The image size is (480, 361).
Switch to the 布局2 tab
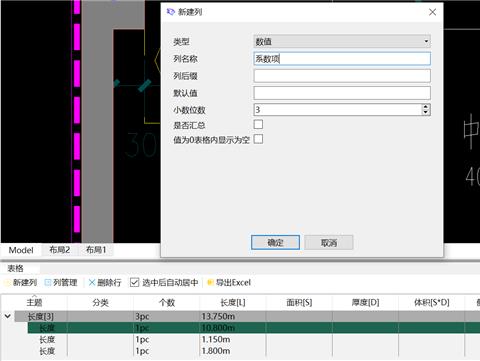click(60, 250)
